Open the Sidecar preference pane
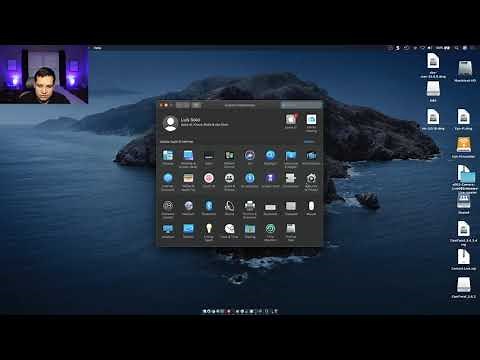Viewport: 480px width, 360px height. [x=188, y=231]
